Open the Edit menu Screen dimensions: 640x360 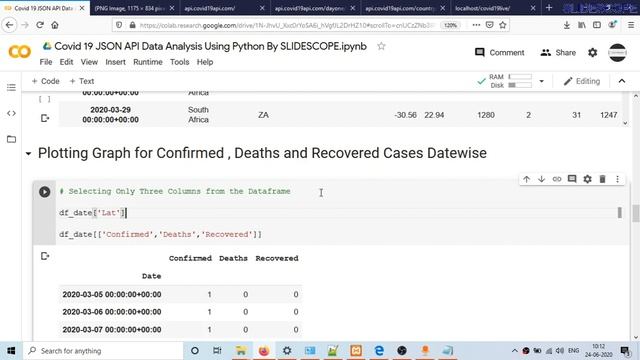(66, 62)
